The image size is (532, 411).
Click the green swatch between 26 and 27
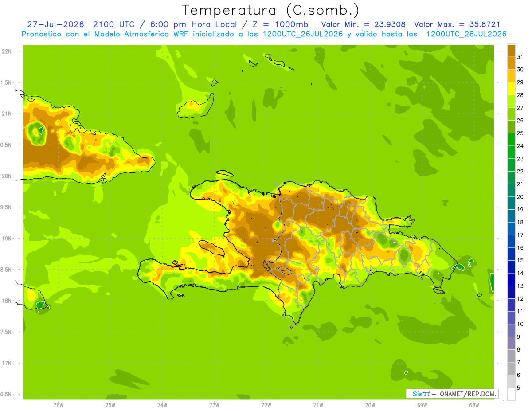511,114
